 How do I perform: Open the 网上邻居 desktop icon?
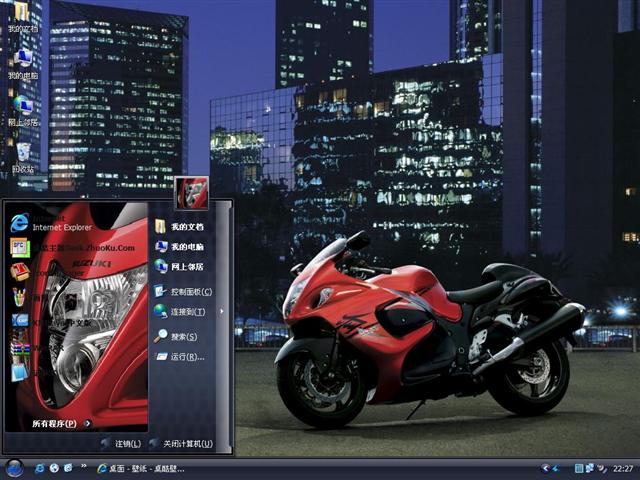pos(23,106)
